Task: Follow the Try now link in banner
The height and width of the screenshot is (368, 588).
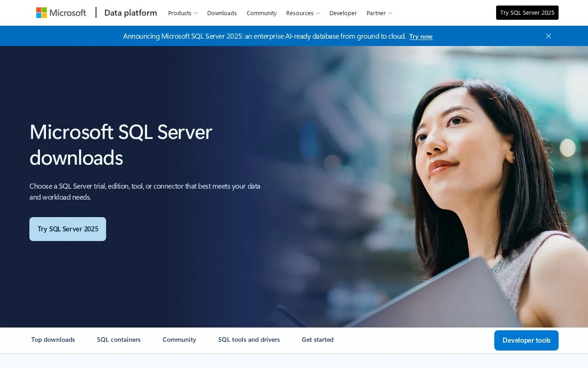Action: (421, 36)
